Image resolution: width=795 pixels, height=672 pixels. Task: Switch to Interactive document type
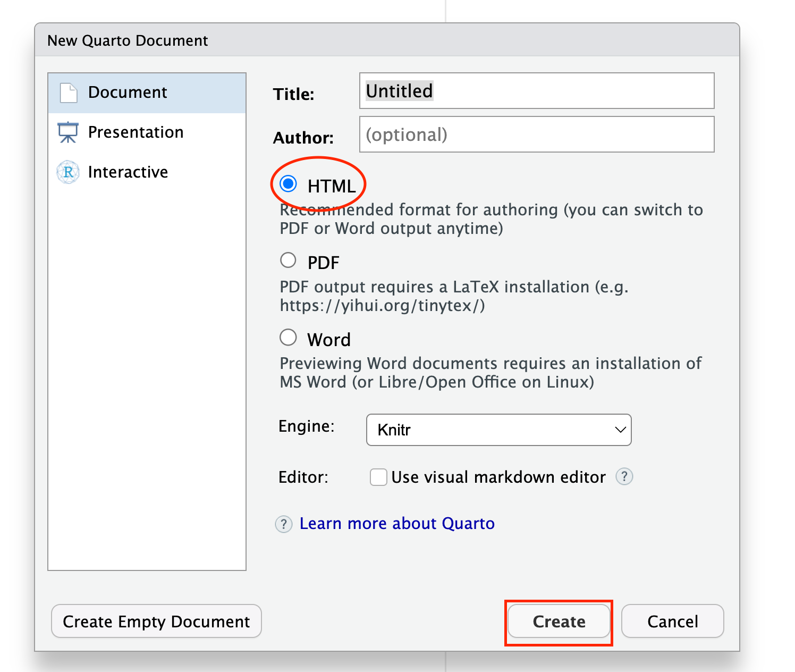tap(128, 172)
